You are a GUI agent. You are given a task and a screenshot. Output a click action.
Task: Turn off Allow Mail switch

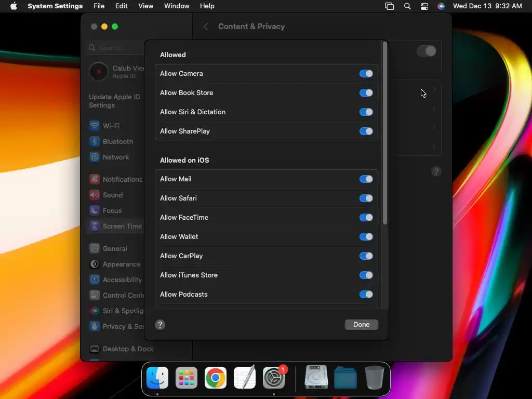(366, 179)
